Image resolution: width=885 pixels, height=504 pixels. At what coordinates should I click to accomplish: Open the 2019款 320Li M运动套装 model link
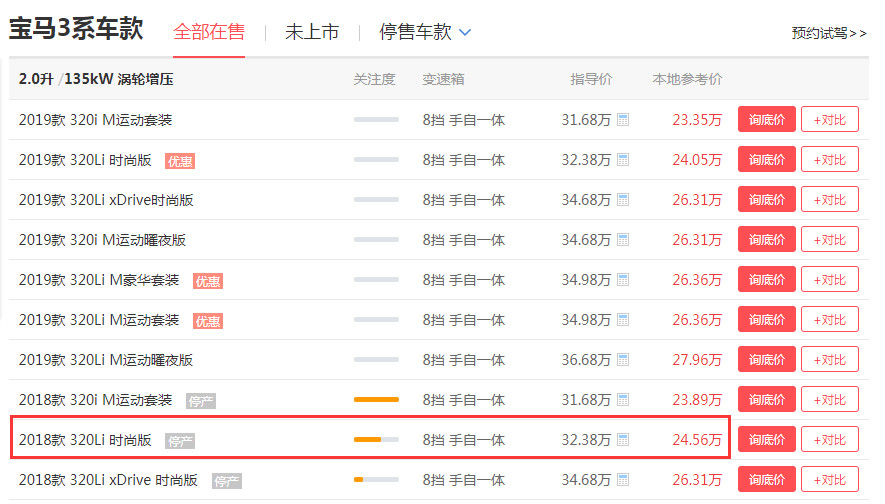[x=99, y=320]
